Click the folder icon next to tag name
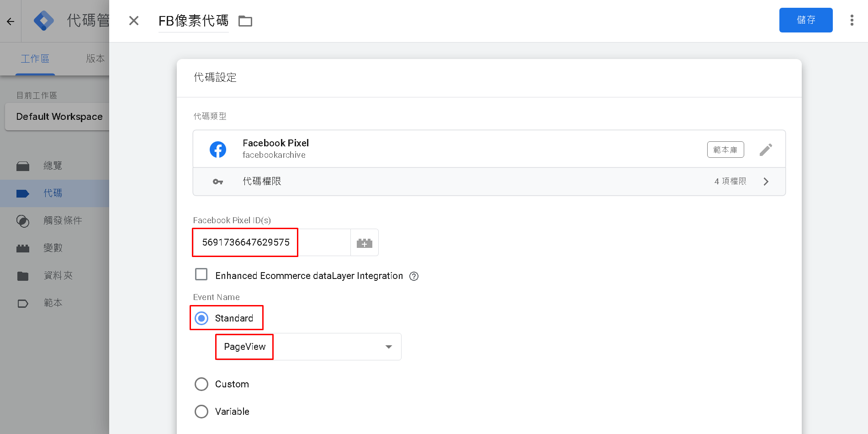 245,21
